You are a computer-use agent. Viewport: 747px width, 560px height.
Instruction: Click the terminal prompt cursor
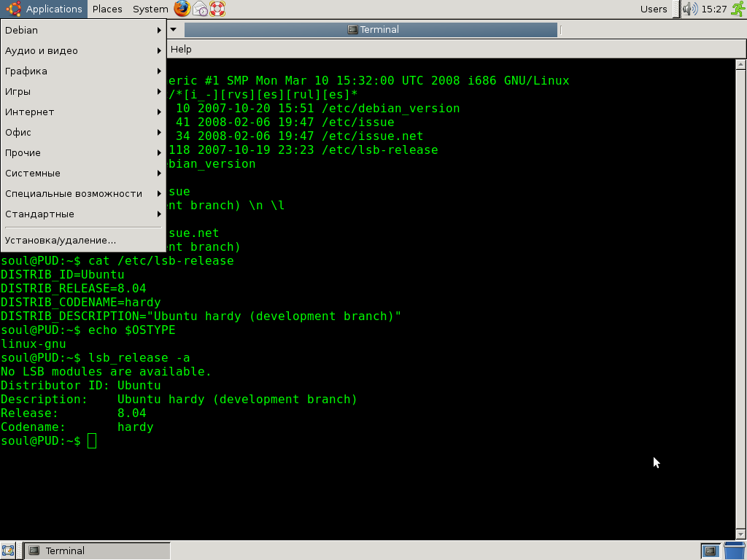[x=92, y=441]
